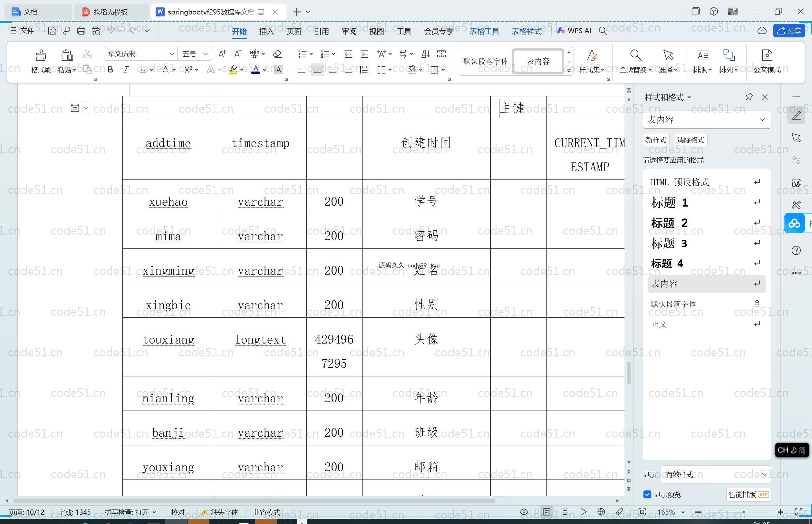
Task: Expand the numbered list dropdown arrow
Action: (334, 54)
